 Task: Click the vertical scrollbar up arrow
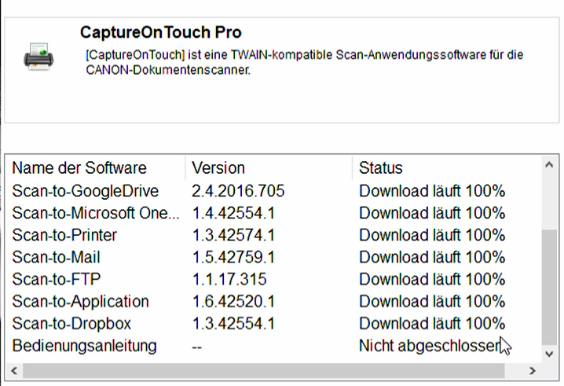[x=549, y=165]
